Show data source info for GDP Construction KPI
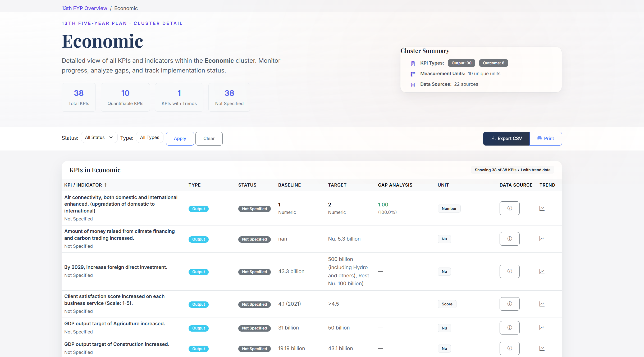The height and width of the screenshot is (357, 644). point(509,348)
